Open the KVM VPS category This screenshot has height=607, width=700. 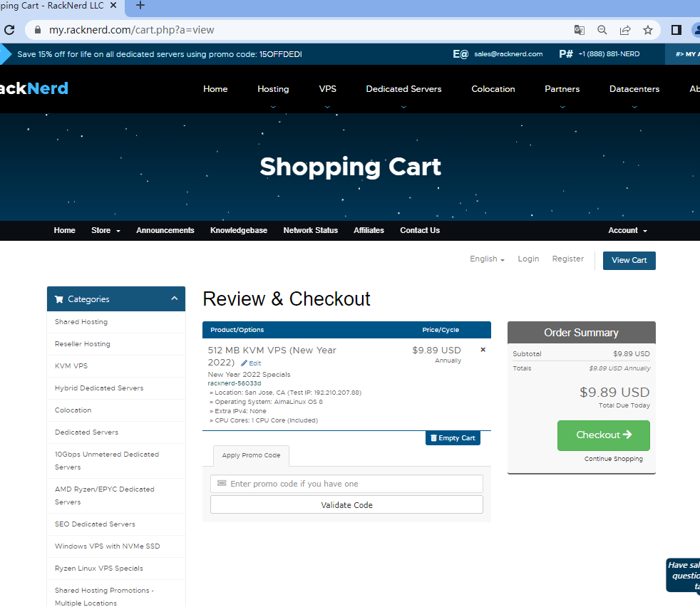click(116, 366)
